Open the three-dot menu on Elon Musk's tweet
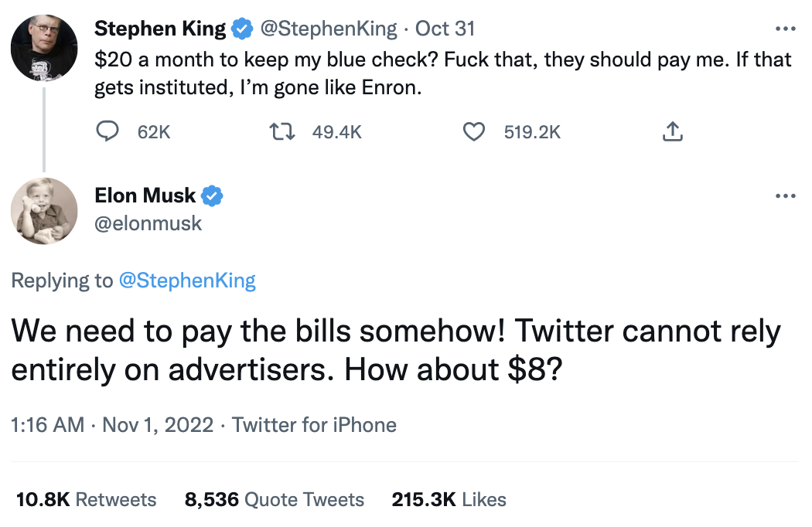Viewport: 812px width, 527px height. pyautogui.click(x=785, y=196)
